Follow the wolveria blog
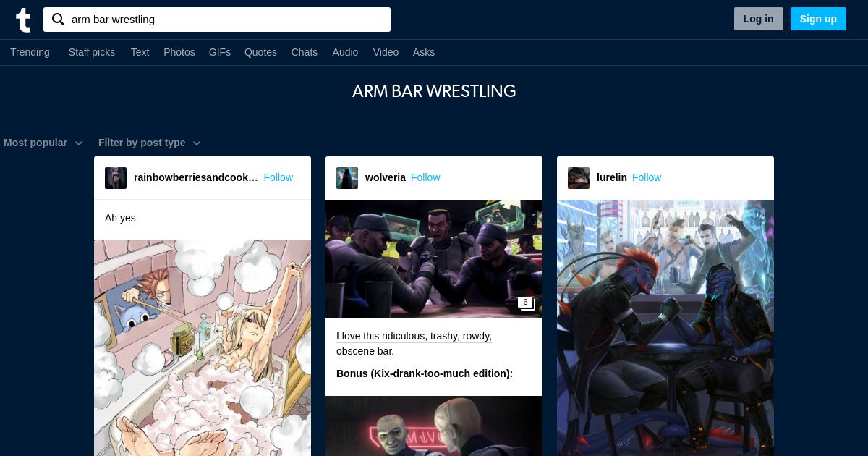 pyautogui.click(x=425, y=177)
